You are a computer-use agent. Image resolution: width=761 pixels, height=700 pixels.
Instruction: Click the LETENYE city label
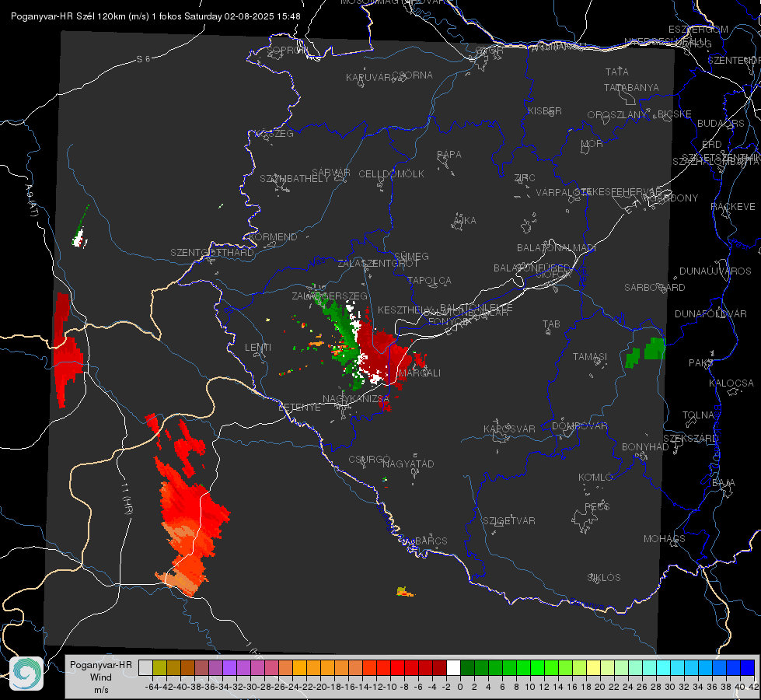pyautogui.click(x=299, y=408)
